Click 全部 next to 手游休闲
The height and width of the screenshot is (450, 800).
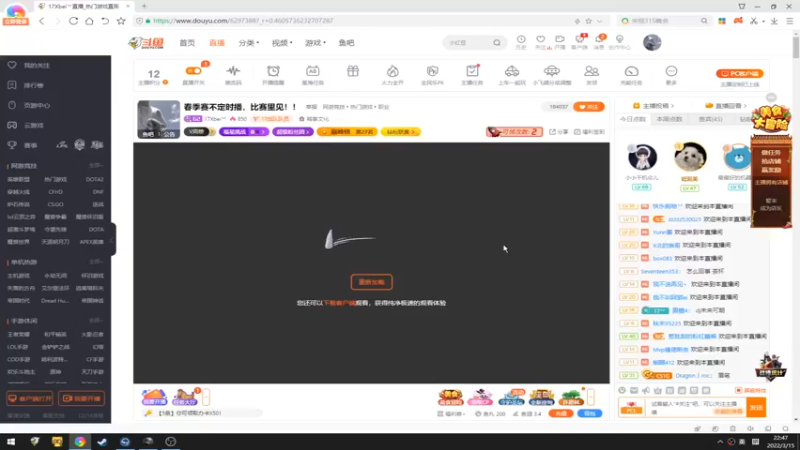(x=96, y=321)
